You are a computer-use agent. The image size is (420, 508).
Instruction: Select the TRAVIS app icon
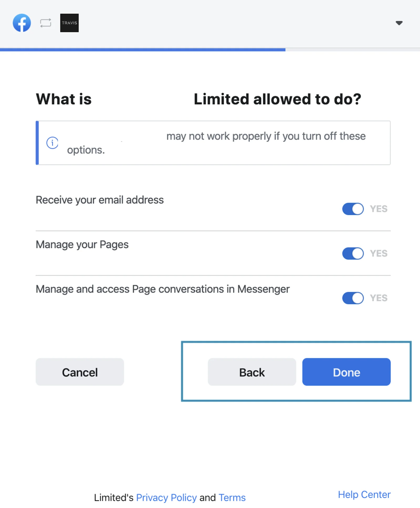click(x=69, y=23)
